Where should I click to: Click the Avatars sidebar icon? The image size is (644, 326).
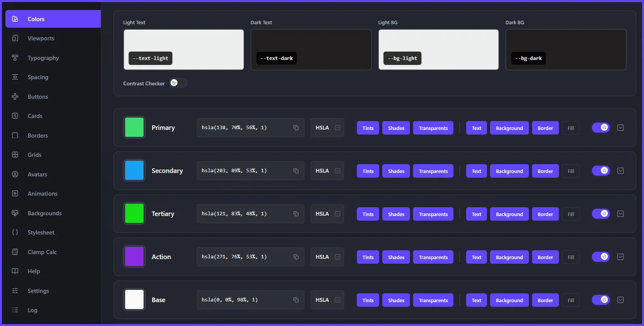click(15, 174)
